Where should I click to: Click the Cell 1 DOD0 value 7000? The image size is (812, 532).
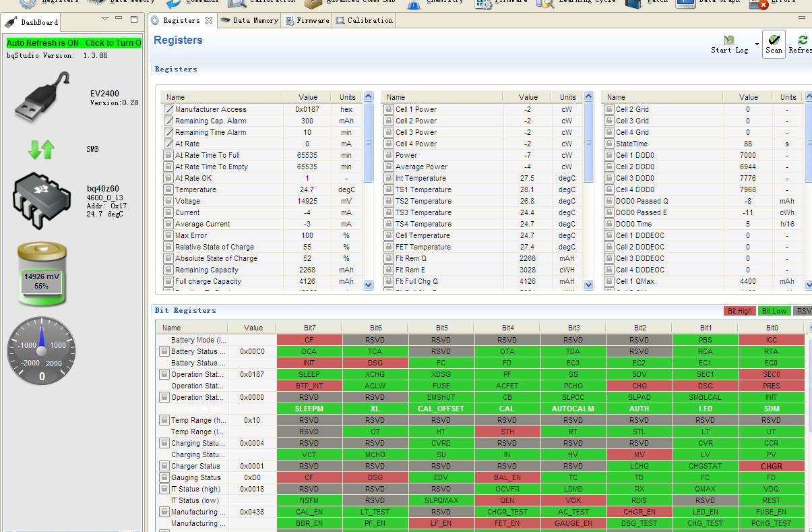(x=747, y=155)
